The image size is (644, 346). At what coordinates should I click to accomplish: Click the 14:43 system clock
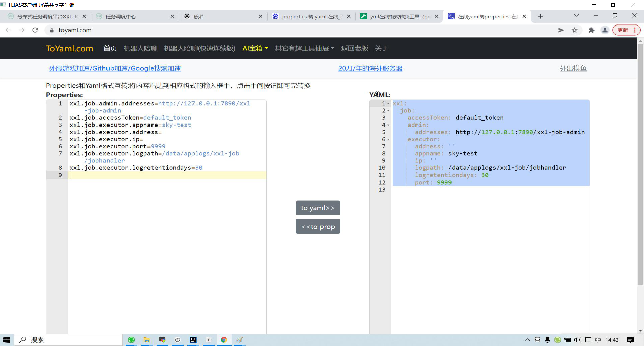tap(612, 340)
